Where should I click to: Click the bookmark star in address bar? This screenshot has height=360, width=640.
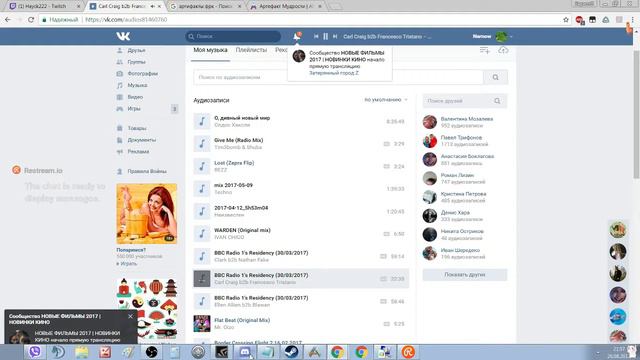566,20
